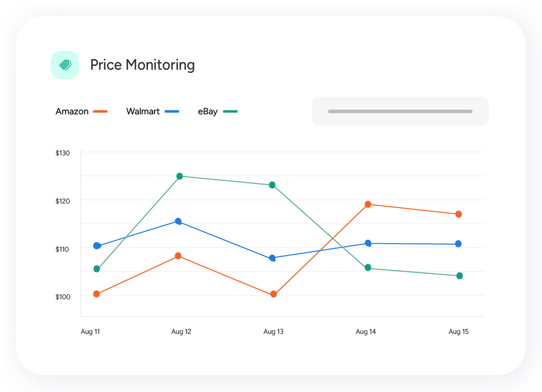
Task: Click the Aug 12 date label
Action: pos(181,331)
